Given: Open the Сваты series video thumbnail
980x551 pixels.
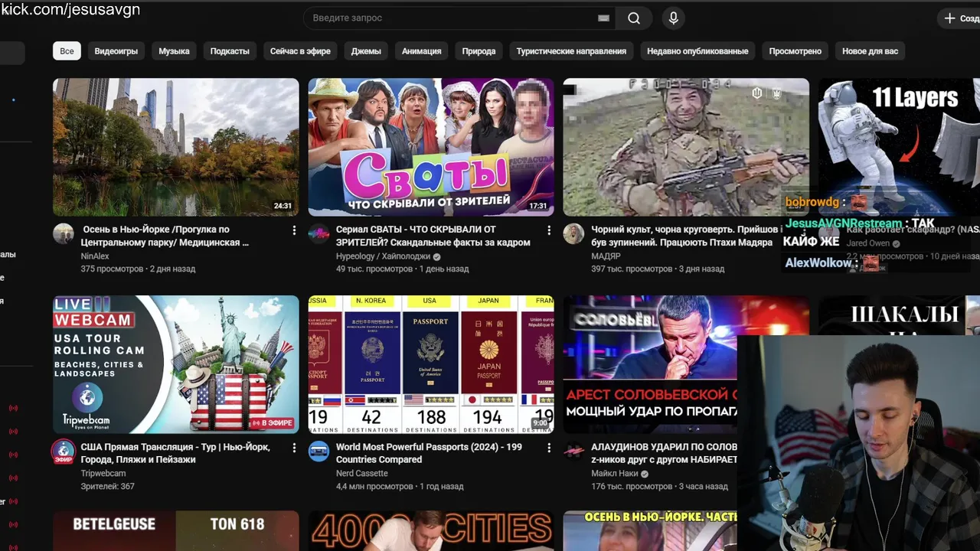Looking at the screenshot, I should click(x=431, y=147).
